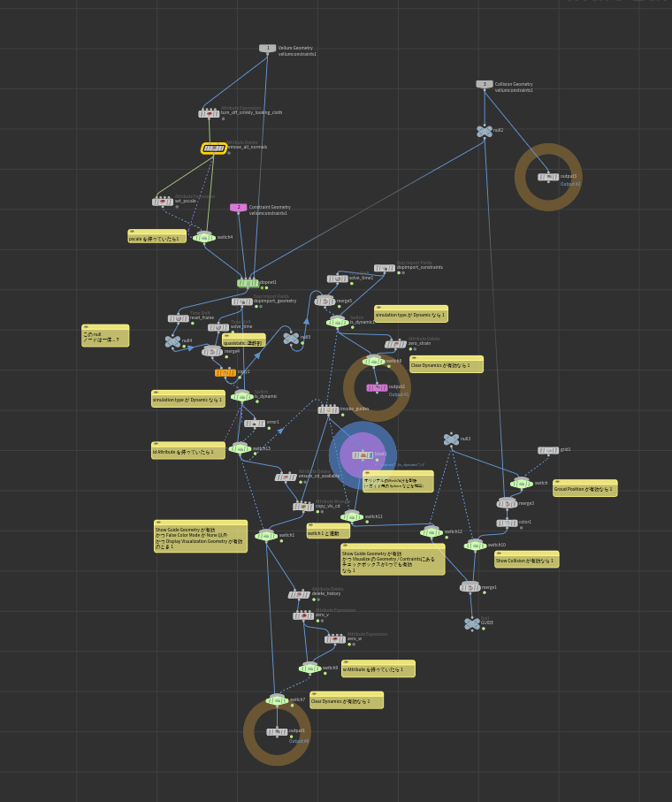The height and width of the screenshot is (802, 672).
Task: Click the copy_vis_cd Attribute Wrangle node
Action: pyautogui.click(x=303, y=507)
